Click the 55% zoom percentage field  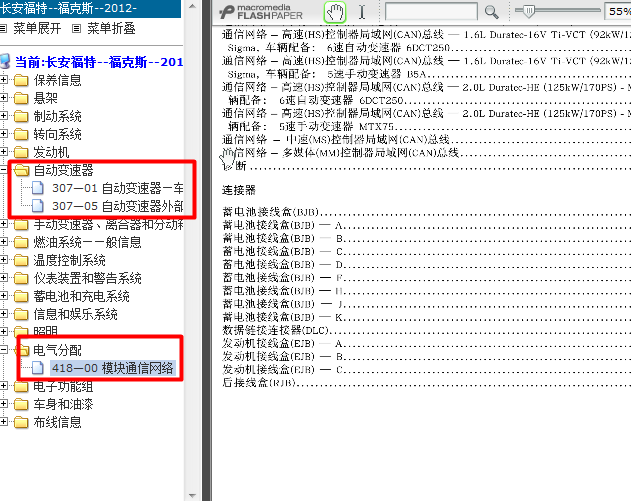pos(618,11)
